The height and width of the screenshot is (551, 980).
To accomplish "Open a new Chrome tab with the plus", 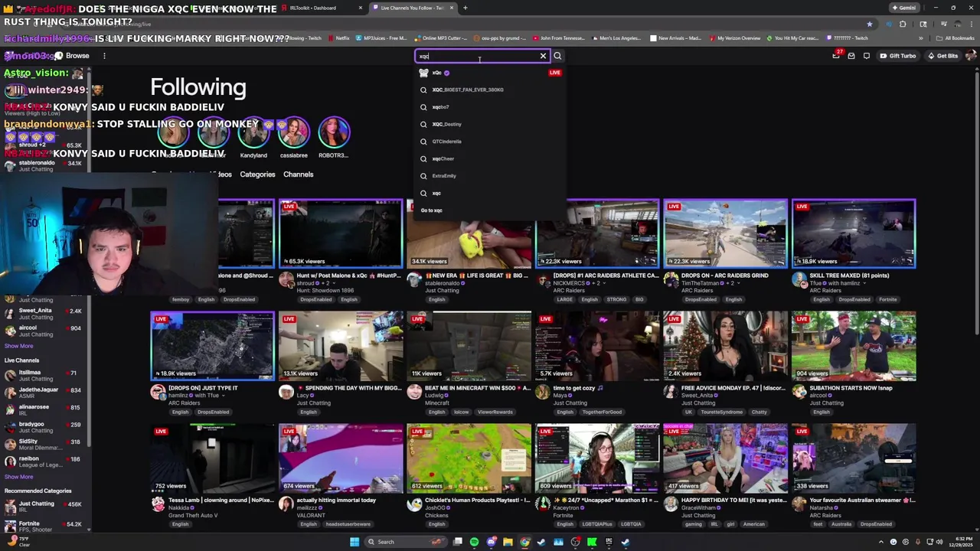I will [x=465, y=8].
